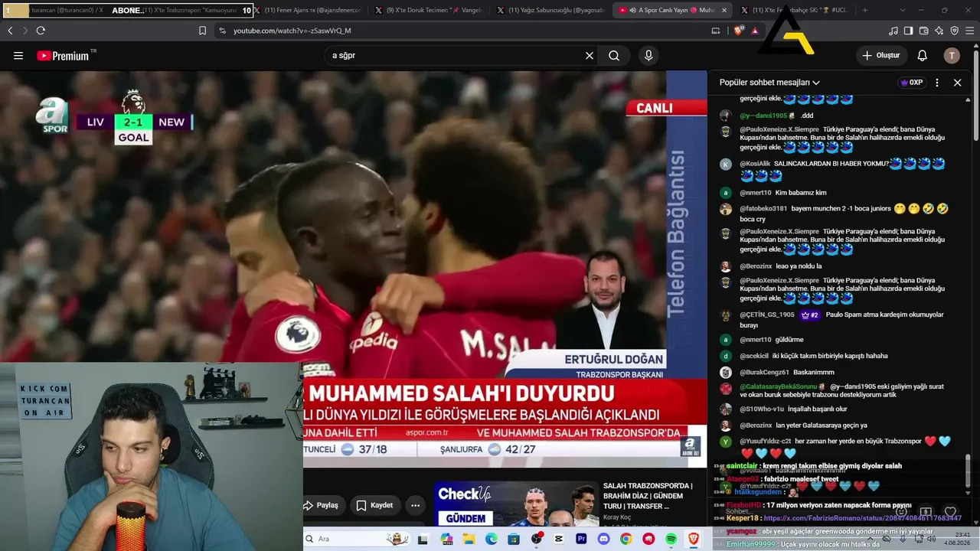Screen dimensions: 980x551
Task: Close the A Spor Canlı Yayın tab
Action: click(724, 10)
